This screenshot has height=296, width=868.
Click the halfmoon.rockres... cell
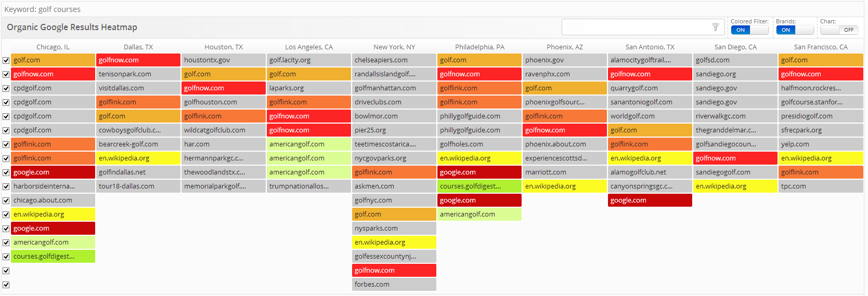click(821, 88)
